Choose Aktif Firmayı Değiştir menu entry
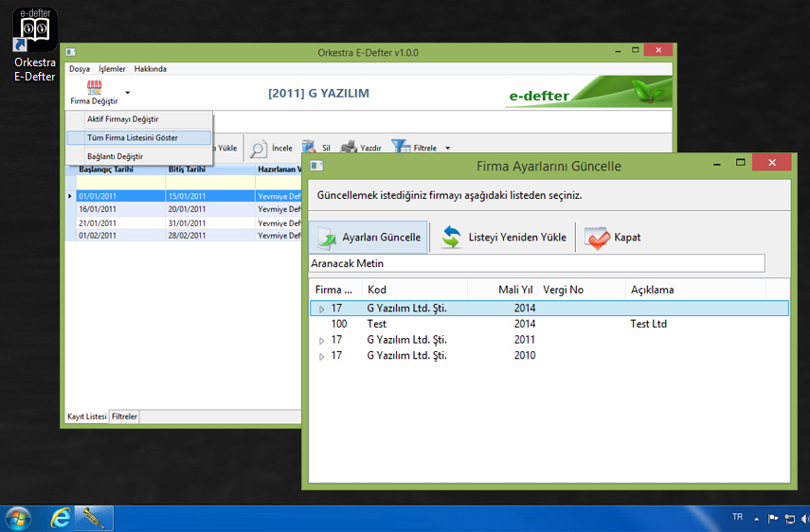The width and height of the screenshot is (810, 532). click(x=122, y=119)
